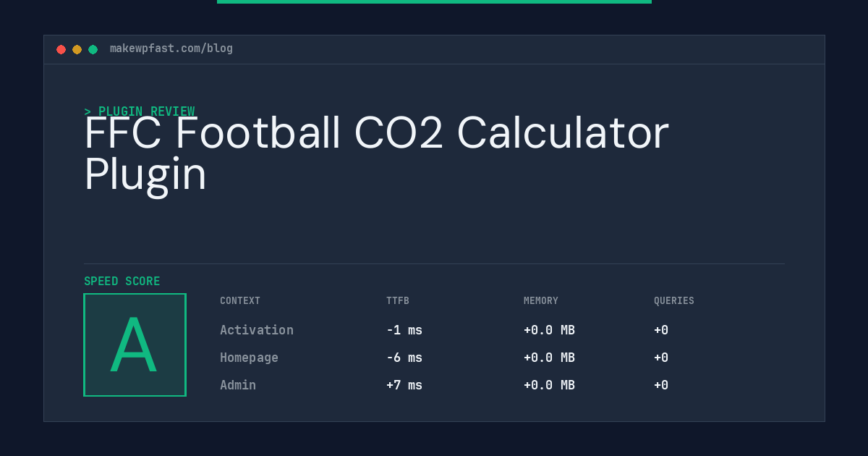Image resolution: width=868 pixels, height=456 pixels.
Task: Click the Admin row +0 queries value
Action: (x=661, y=385)
